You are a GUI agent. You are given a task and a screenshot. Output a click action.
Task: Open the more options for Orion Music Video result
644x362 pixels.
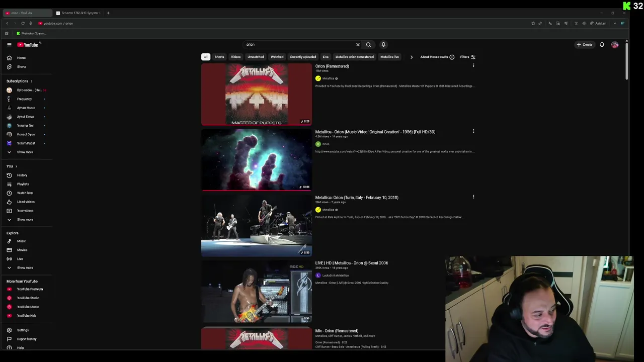pos(473,131)
